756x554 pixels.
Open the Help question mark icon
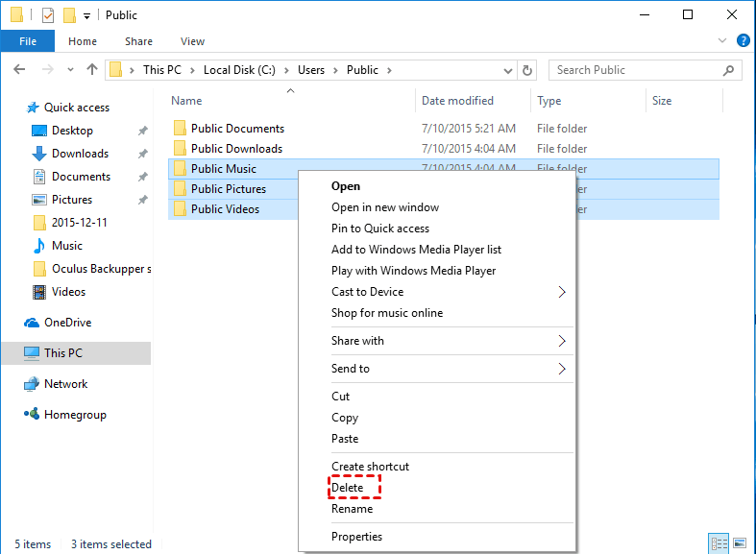tap(743, 40)
